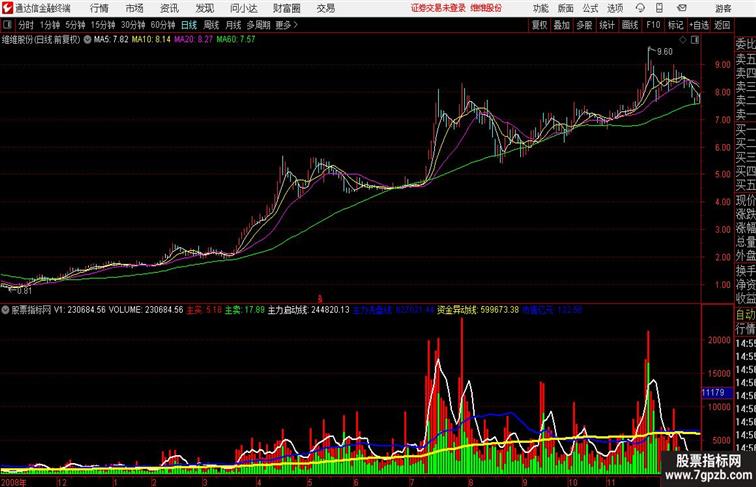Image resolution: width=756 pixels, height=487 pixels.
Task: Expand the 股票指标网 sub-indicator dropdown arrow
Action: pos(5,310)
